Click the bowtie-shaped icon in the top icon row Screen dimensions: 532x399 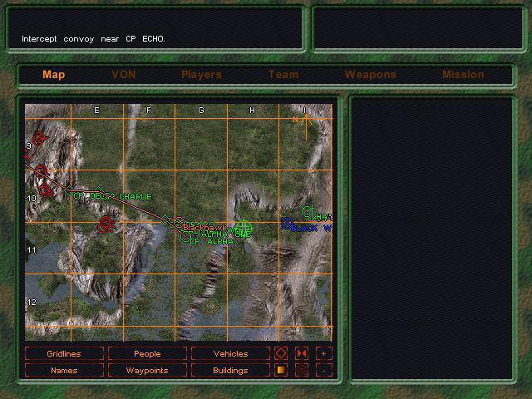302,353
